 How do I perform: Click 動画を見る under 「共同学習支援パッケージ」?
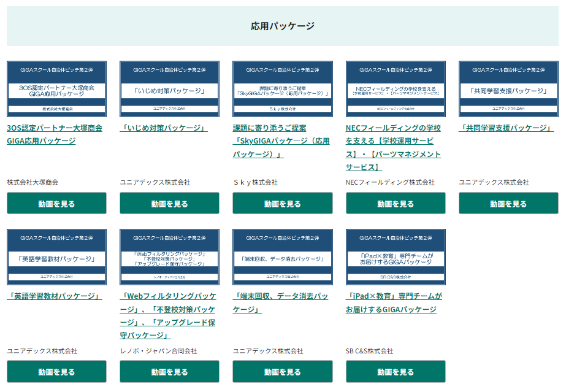pyautogui.click(x=508, y=203)
